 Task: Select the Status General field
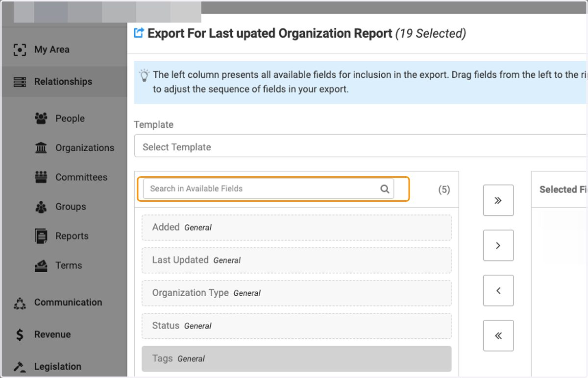(x=296, y=326)
